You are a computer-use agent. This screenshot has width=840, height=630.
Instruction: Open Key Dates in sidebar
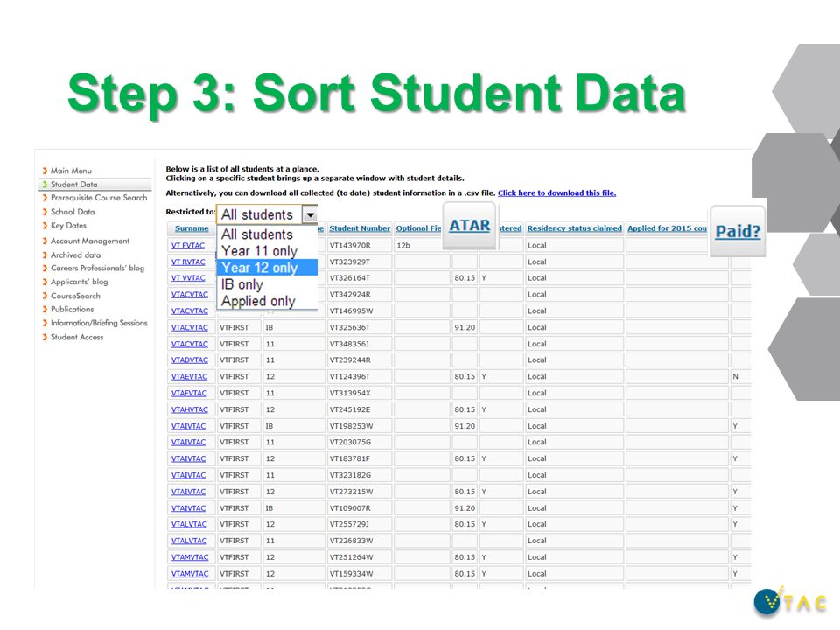(68, 226)
